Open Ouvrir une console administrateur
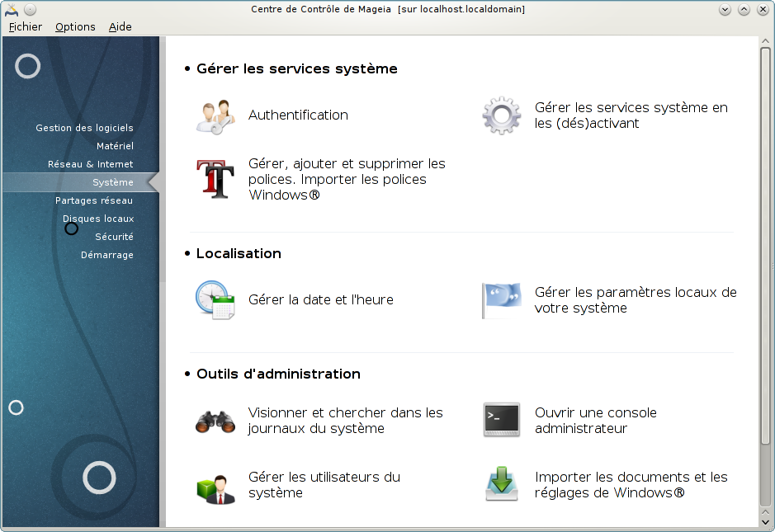 pyautogui.click(x=596, y=421)
